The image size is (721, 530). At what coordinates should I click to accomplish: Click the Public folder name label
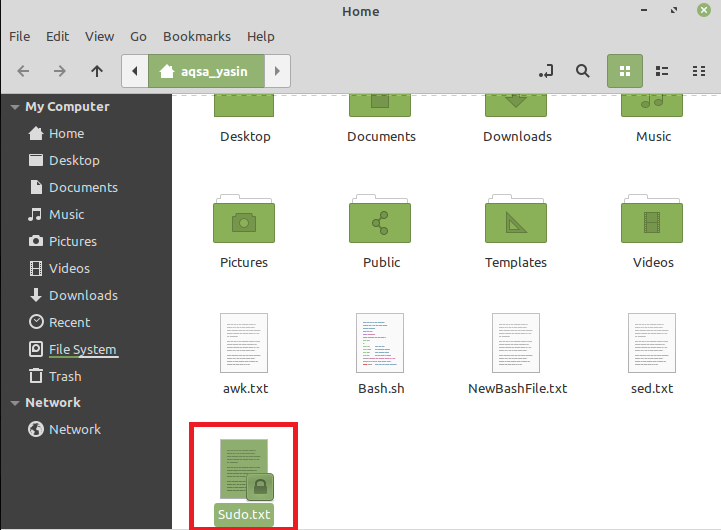coord(381,262)
